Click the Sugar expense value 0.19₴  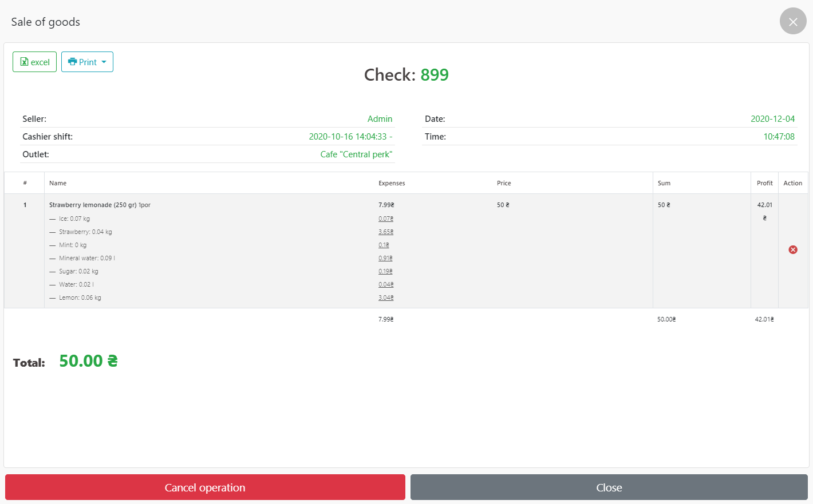tap(385, 272)
